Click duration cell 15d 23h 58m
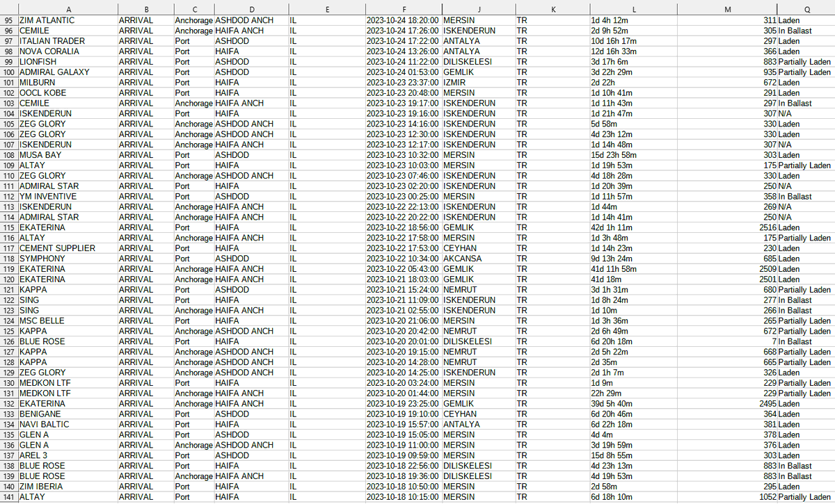 click(x=634, y=155)
